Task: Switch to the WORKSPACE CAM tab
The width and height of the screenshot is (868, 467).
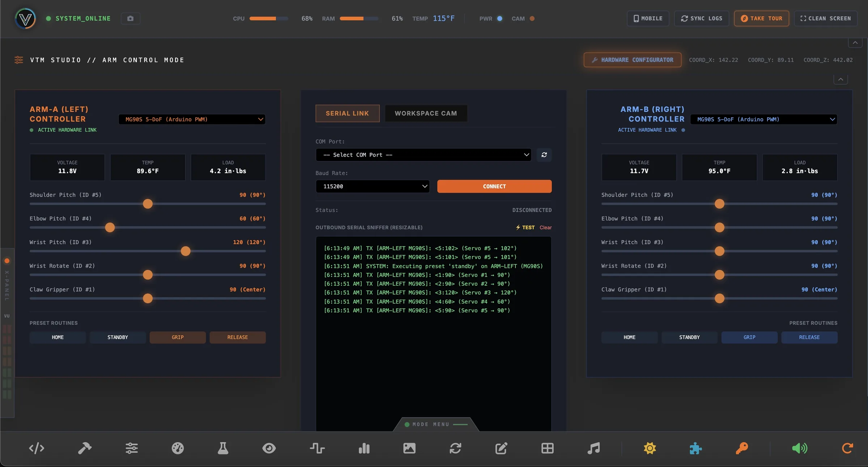Action: 426,113
